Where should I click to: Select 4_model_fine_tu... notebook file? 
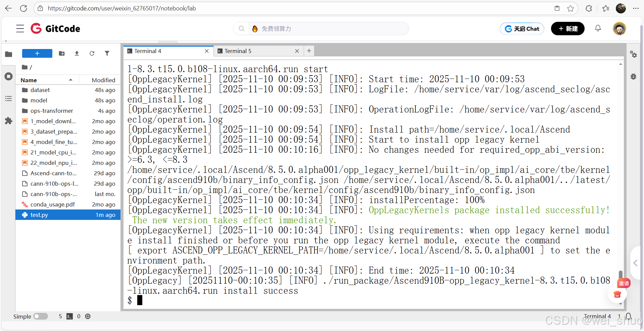[68, 142]
